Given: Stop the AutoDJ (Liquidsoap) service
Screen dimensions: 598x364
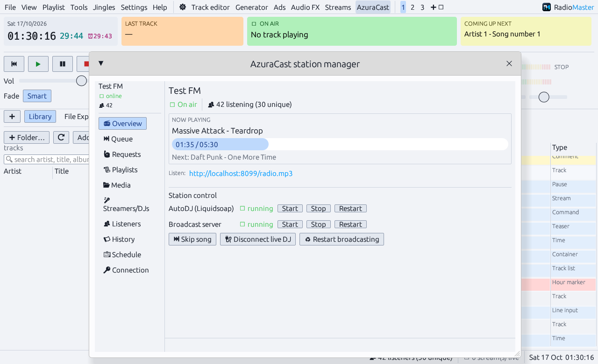Looking at the screenshot, I should 319,209.
